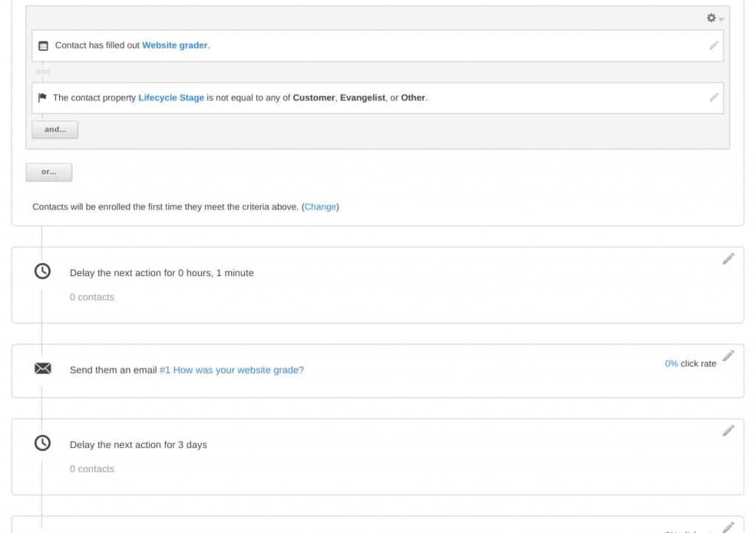Viewport: 756px width, 533px height.
Task: Select the 0 contacts text under 1 minute delay
Action: 92,298
